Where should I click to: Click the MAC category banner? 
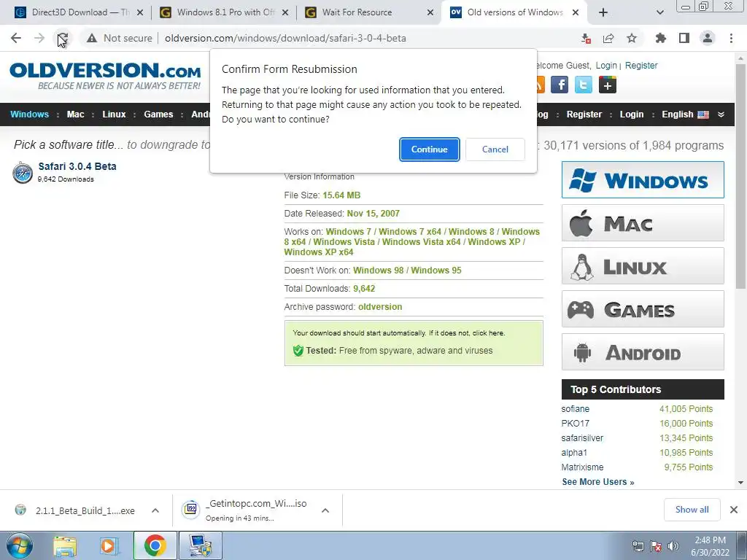point(643,223)
